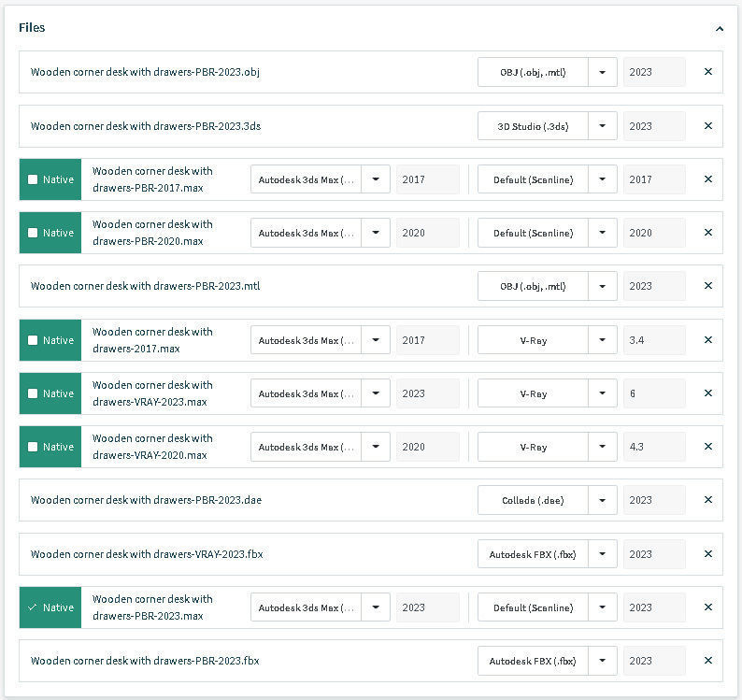This screenshot has width=742, height=700.
Task: Remove the PBR-2023.mtl file with X icon
Action: (707, 286)
